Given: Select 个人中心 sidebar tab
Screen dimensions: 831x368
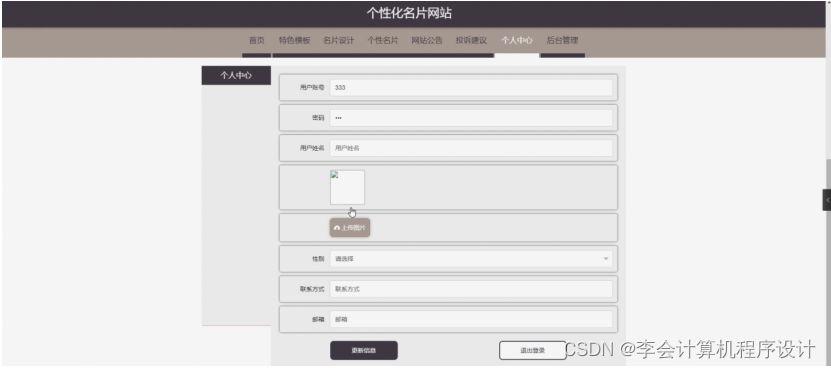Looking at the screenshot, I should [236, 75].
